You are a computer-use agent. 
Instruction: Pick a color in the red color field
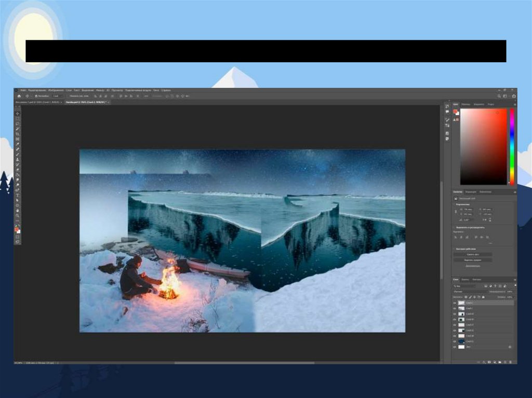pyautogui.click(x=484, y=147)
